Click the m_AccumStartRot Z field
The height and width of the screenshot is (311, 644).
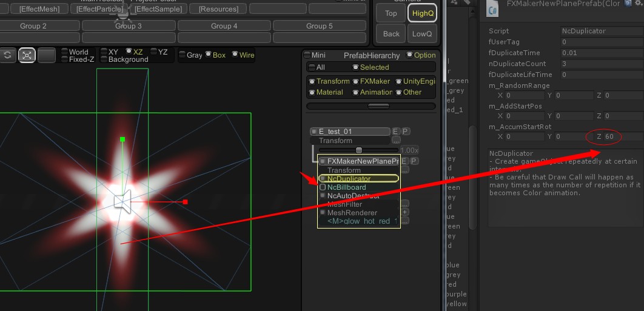pos(623,136)
